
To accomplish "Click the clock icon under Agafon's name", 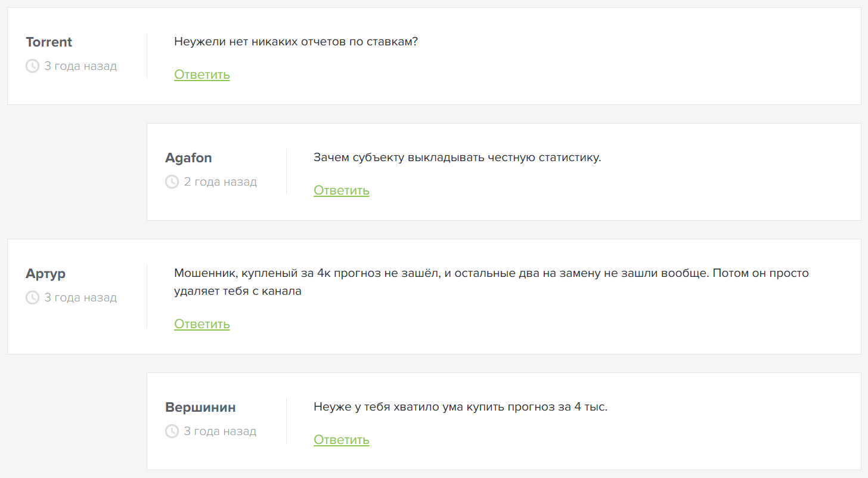I will (172, 182).
